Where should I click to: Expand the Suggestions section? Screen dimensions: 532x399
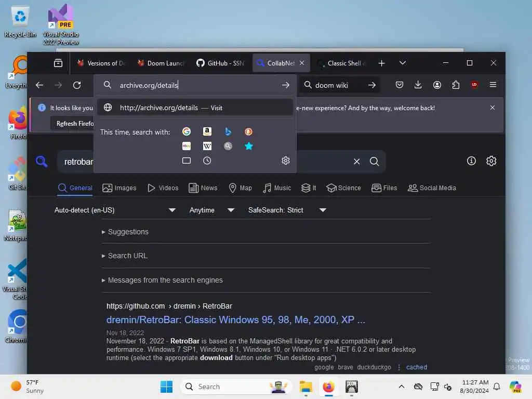[x=125, y=232]
